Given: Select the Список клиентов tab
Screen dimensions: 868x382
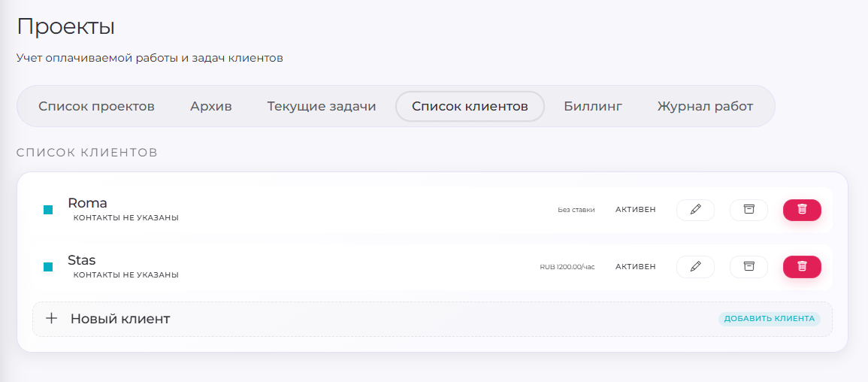Looking at the screenshot, I should 470,106.
